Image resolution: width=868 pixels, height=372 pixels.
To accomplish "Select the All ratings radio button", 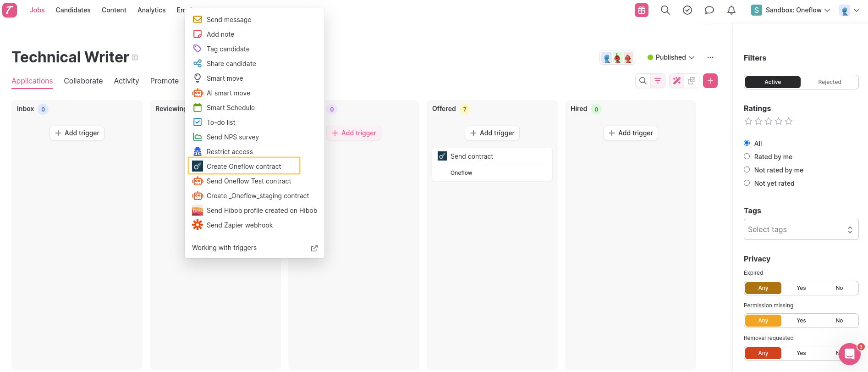I will [747, 143].
